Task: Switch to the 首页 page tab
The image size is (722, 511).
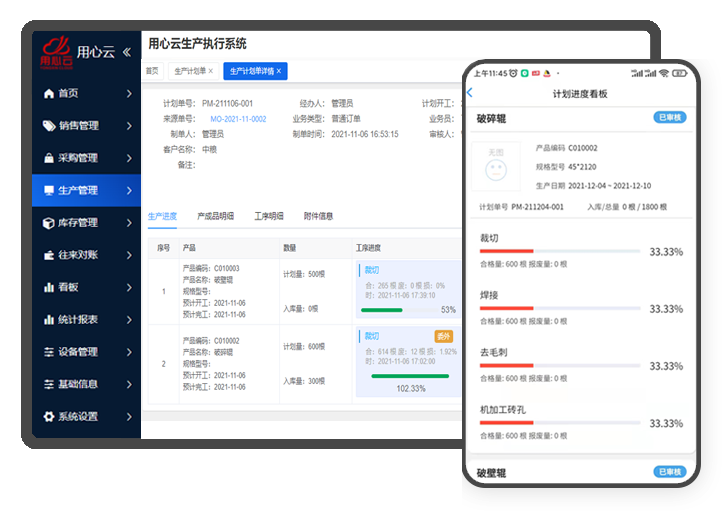Action: point(152,71)
